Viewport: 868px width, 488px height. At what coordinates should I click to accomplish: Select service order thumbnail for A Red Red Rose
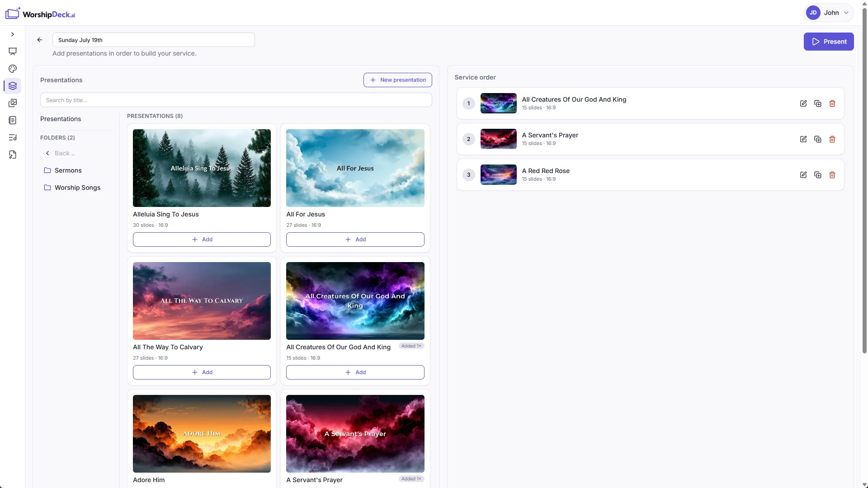[498, 174]
